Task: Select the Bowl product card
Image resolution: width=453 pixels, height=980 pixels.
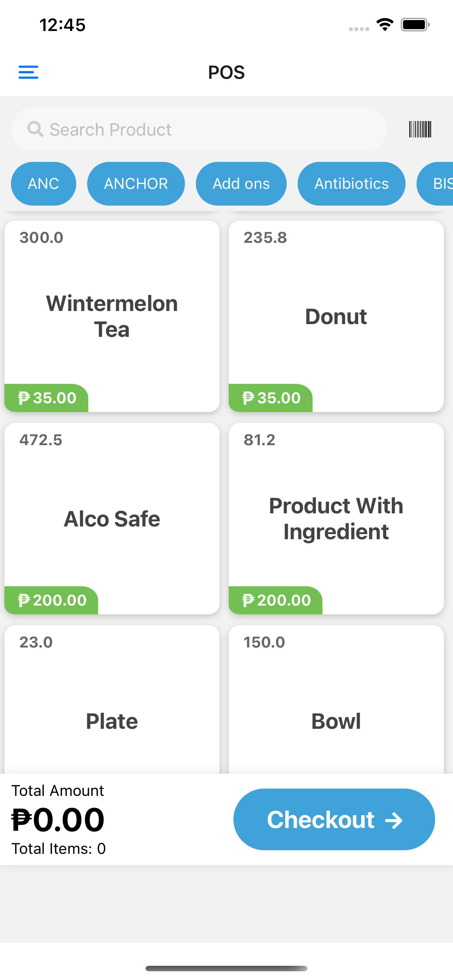Action: point(336,700)
